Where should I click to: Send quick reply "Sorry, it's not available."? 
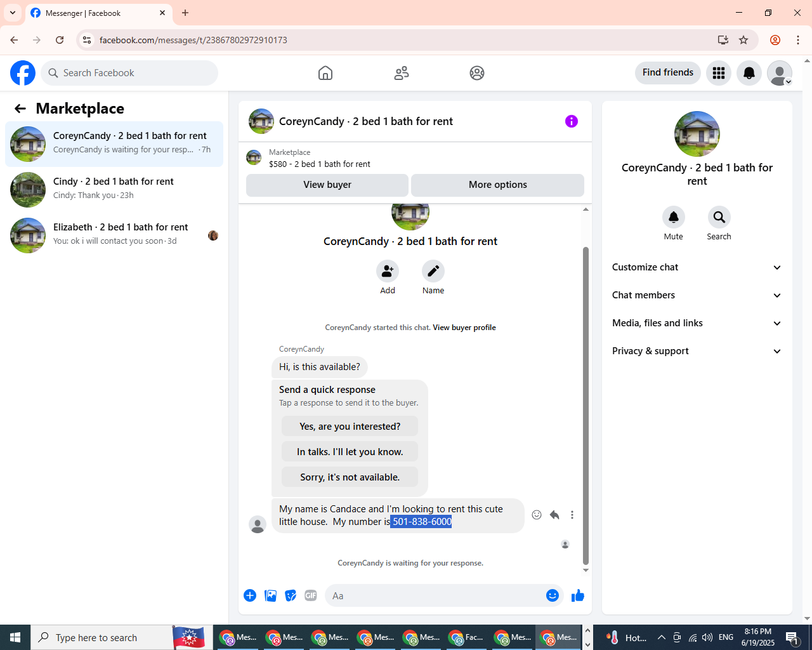[350, 477]
